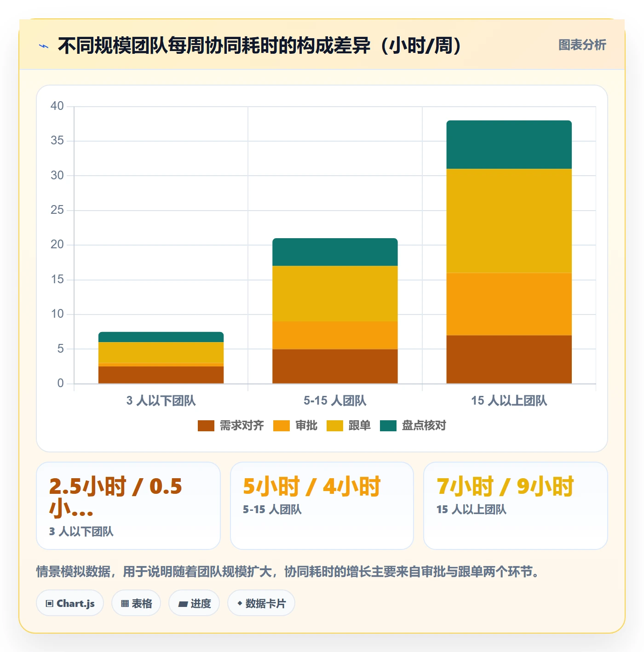
Task: Click the 表格 tag chip
Action: (x=136, y=603)
